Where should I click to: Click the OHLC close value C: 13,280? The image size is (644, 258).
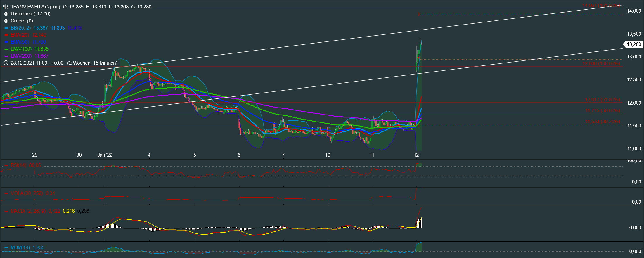(141, 7)
